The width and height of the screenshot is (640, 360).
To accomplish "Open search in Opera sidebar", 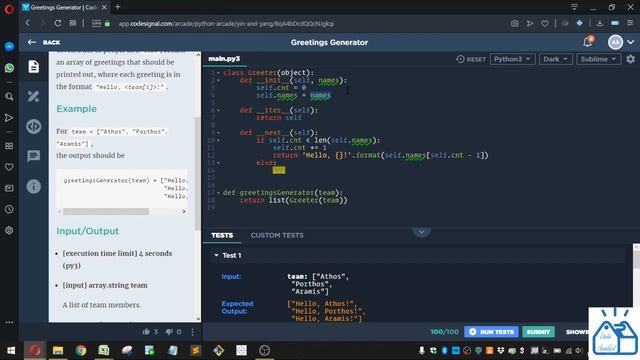I will (x=9, y=97).
